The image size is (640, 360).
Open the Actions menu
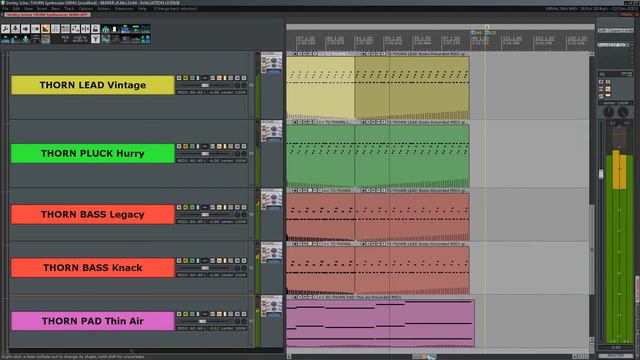pos(104,9)
